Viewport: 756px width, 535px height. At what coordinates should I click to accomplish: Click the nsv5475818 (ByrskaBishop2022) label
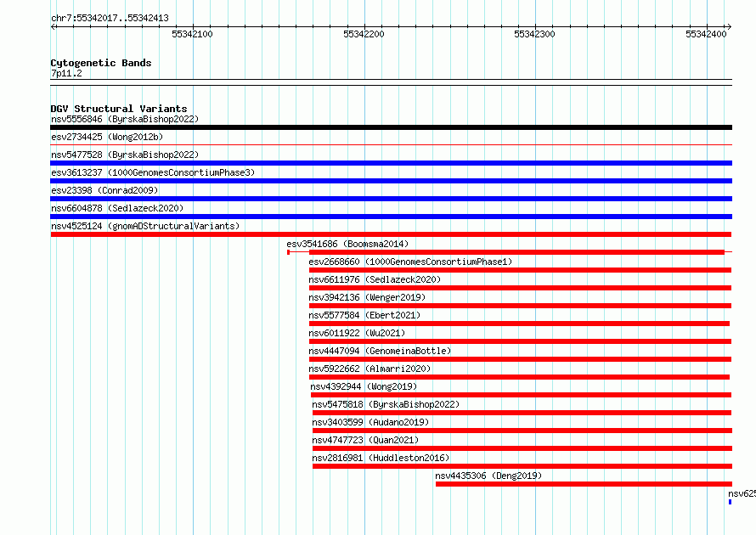pos(386,404)
